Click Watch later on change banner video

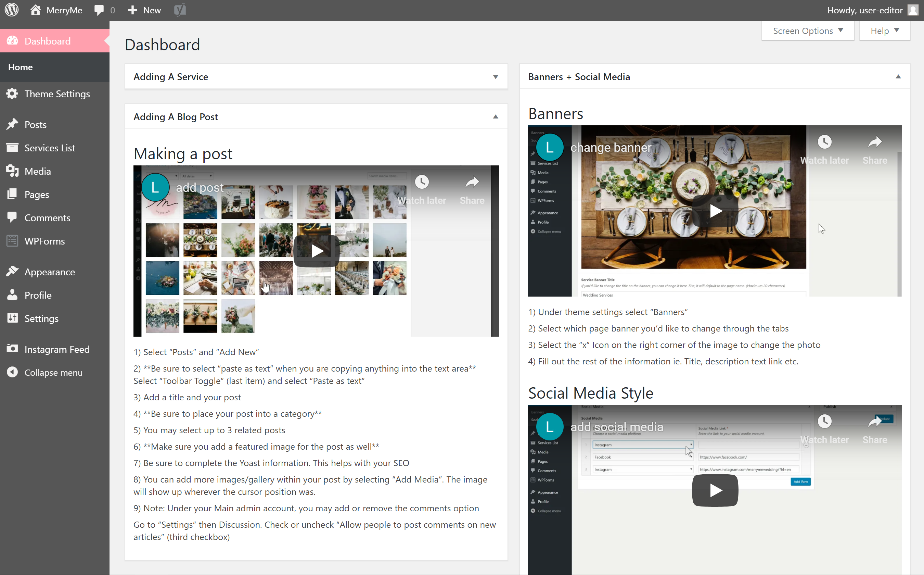point(824,150)
